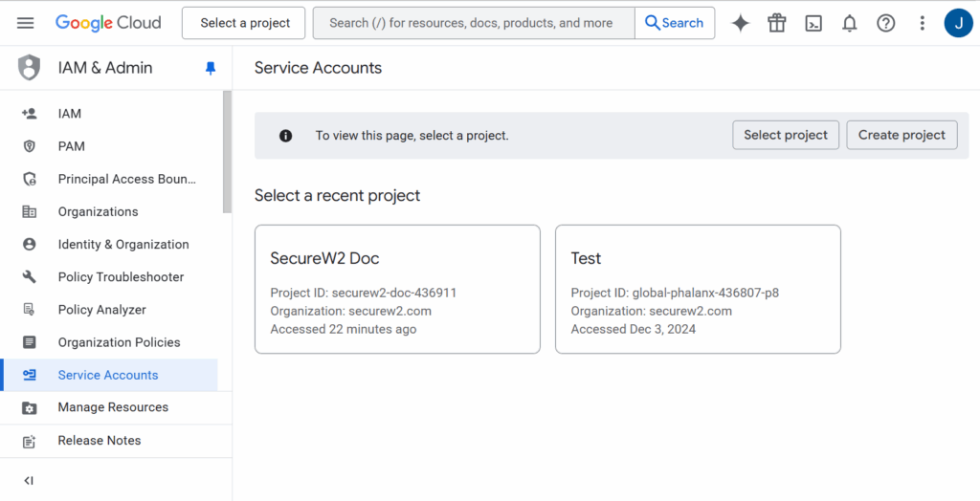Open the notifications bell
This screenshot has width=980, height=501.
tap(850, 23)
